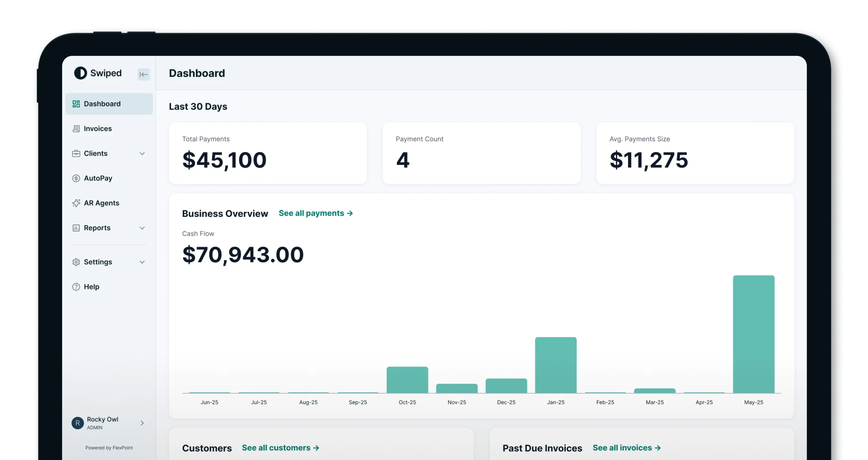Click the Last 30 Days heading

198,106
